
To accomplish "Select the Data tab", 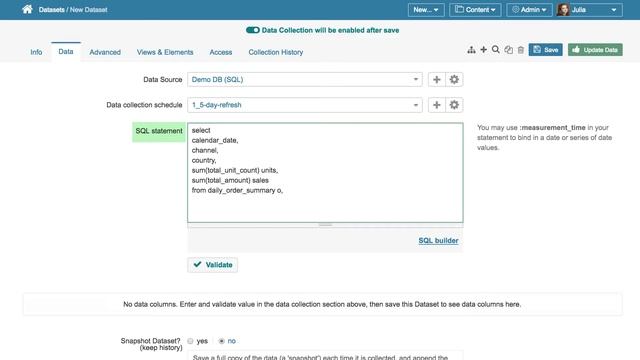I will (x=66, y=52).
